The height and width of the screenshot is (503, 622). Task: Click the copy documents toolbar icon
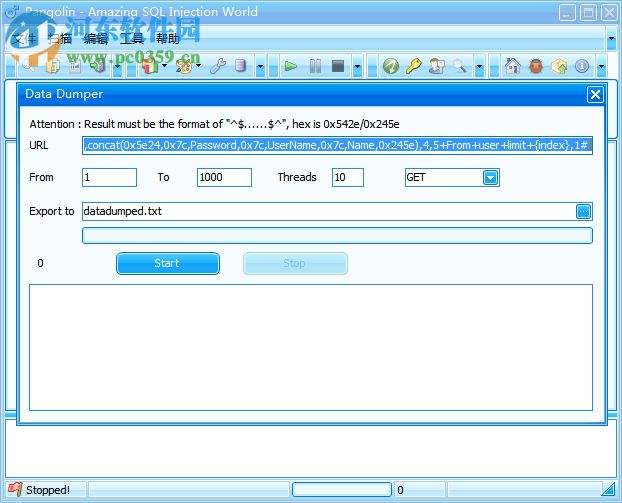point(53,66)
